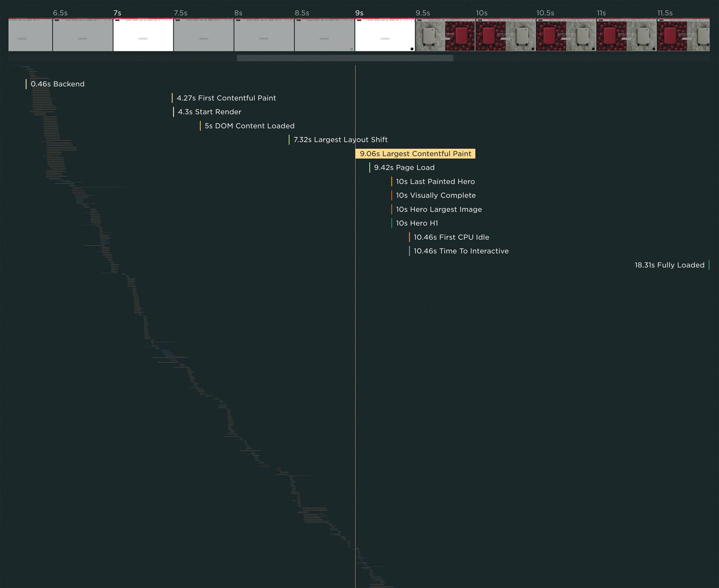Screen dimensions: 719x588
Task: Select the 10s Hero H1 marker
Action: (417, 223)
